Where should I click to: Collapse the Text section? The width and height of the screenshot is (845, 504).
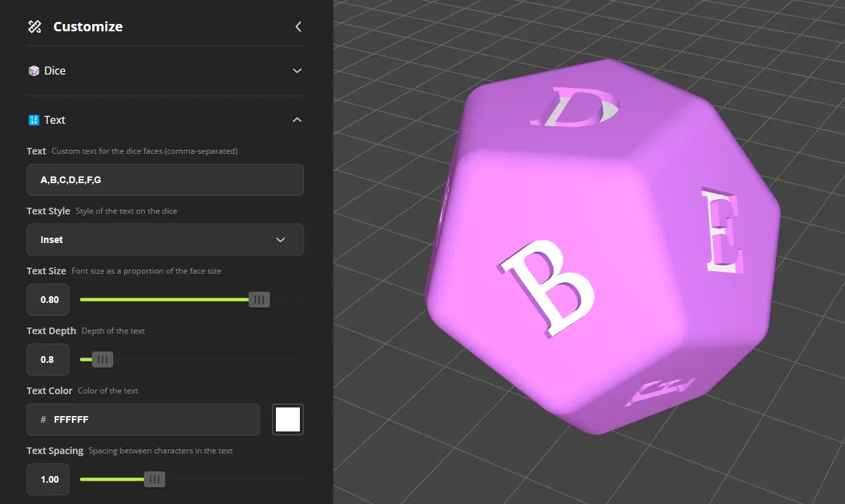[297, 120]
